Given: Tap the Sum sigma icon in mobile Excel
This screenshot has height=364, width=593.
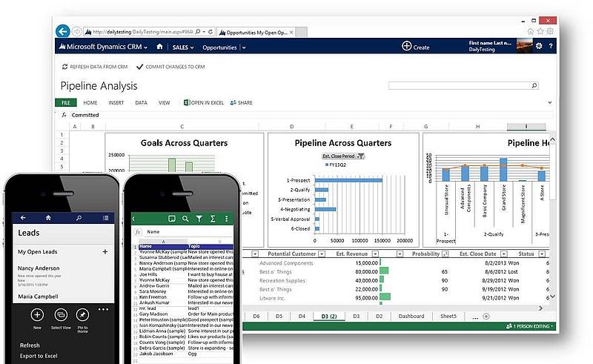Looking at the screenshot, I should click(213, 218).
